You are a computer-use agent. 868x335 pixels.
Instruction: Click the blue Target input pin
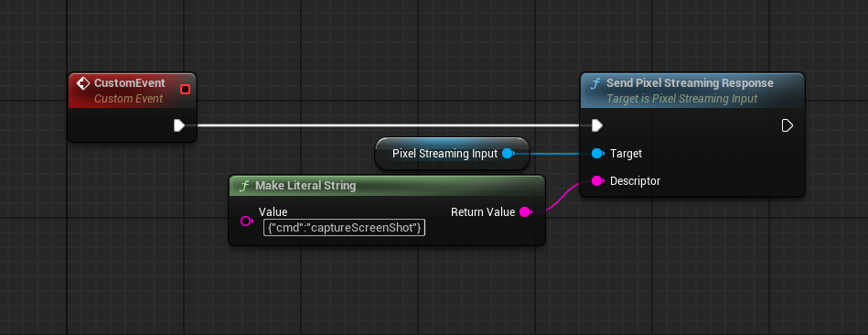tap(597, 154)
